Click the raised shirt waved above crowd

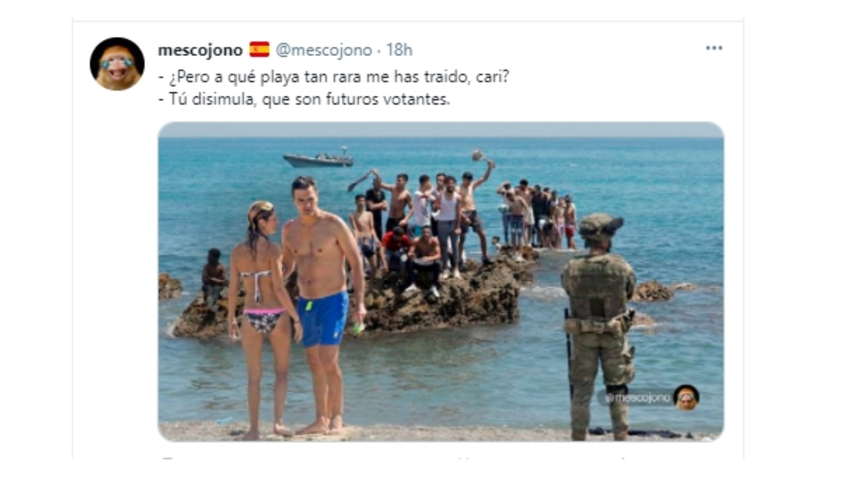[x=478, y=155]
